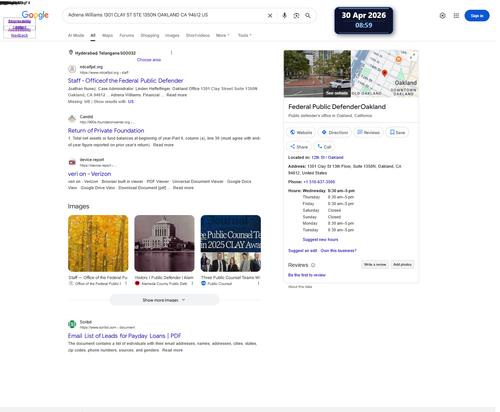Open the Public Counsel CLAY Award thumbnail

[x=231, y=243]
